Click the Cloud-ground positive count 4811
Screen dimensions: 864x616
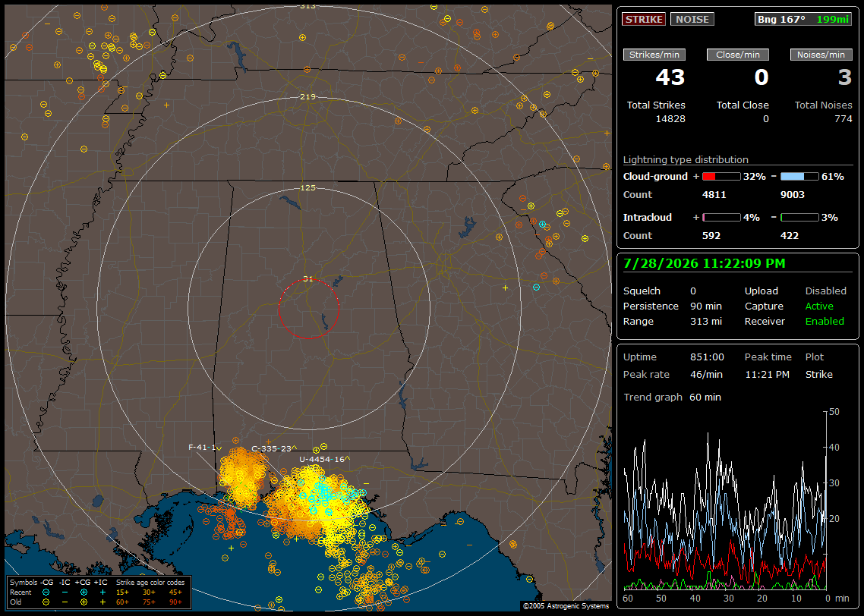(714, 195)
